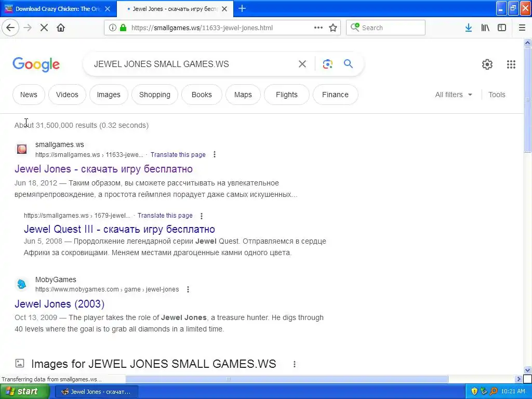
Task: Open the Jewel Jones (2003) MobyGames result
Action: pyautogui.click(x=59, y=304)
